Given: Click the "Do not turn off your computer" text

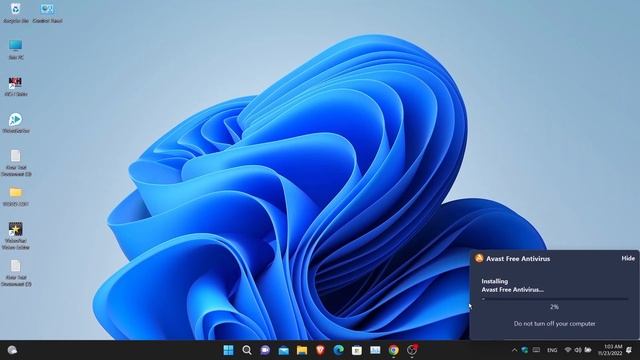Looking at the screenshot, I should point(554,324).
